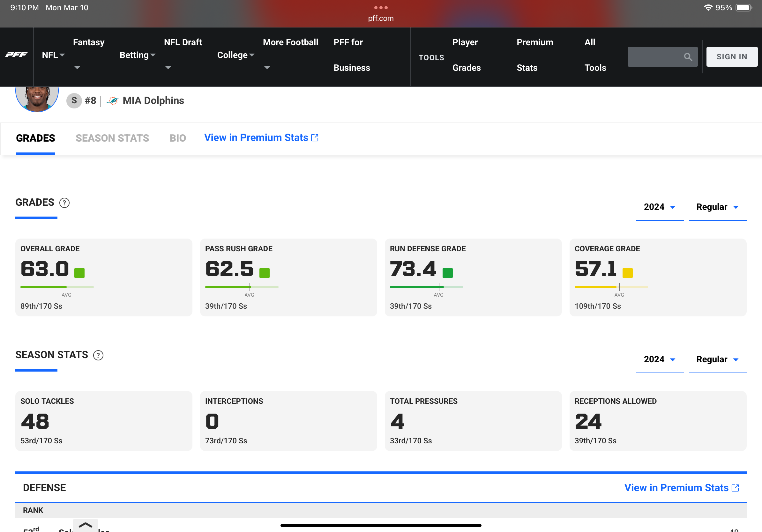Tap the battery status icon
Image resolution: width=762 pixels, height=532 pixels.
[744, 7]
